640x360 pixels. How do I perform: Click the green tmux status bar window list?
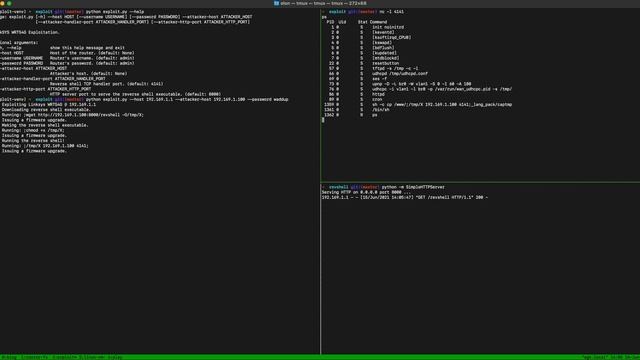pyautogui.click(x=62, y=357)
